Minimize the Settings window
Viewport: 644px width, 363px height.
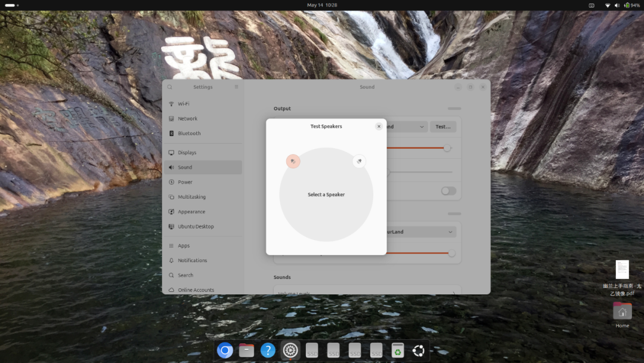click(458, 87)
